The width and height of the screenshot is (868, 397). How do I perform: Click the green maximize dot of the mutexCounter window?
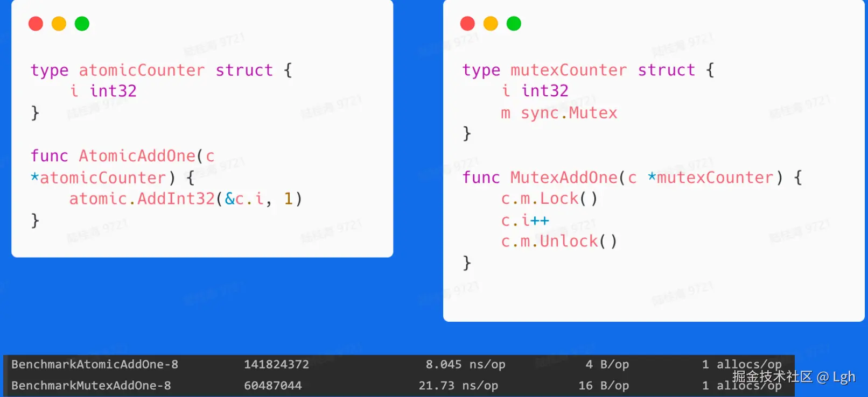coord(514,24)
